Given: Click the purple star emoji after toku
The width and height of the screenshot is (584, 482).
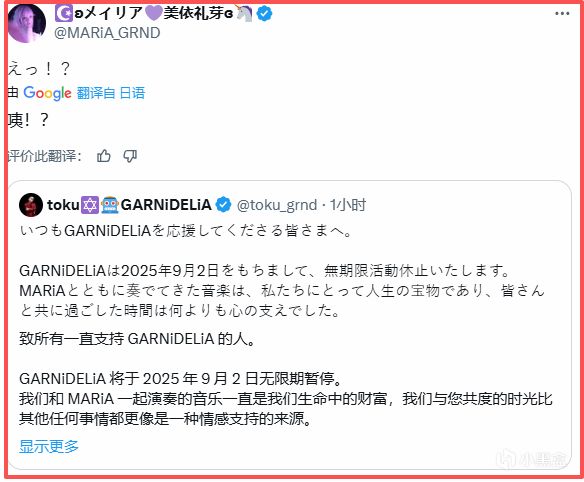Looking at the screenshot, I should coord(90,205).
